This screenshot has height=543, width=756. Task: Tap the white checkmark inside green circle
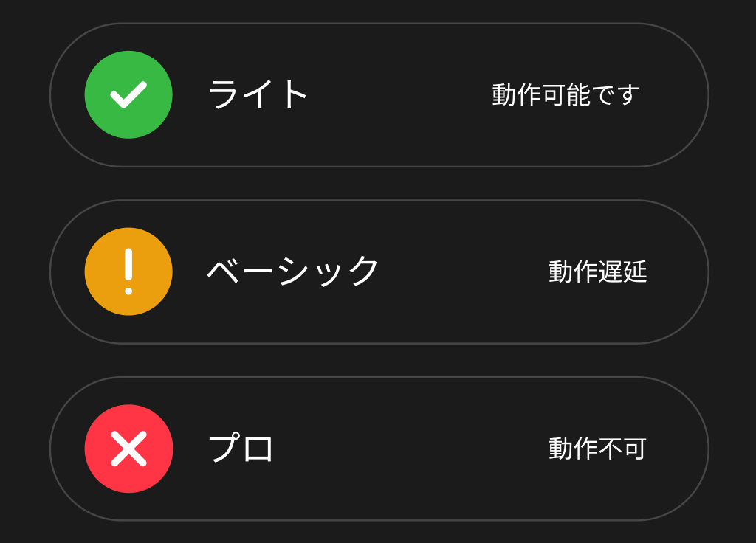point(128,95)
